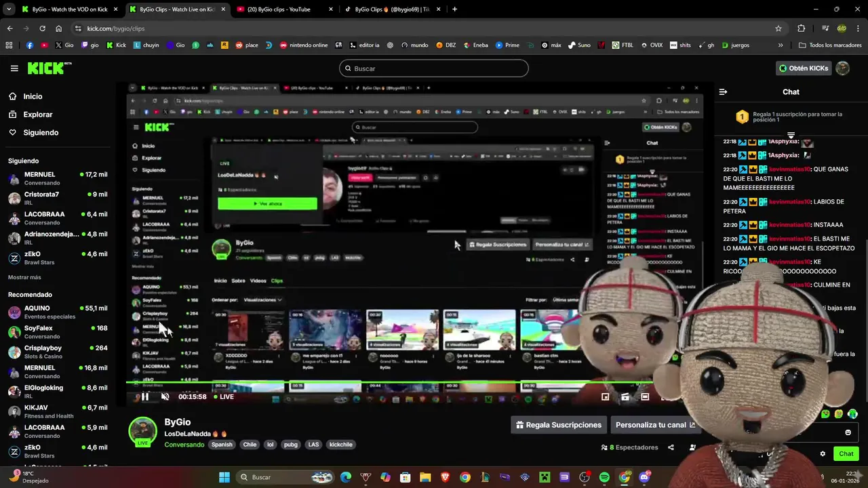This screenshot has width=868, height=488.
Task: Click Regala Suscripciones button
Action: click(559, 425)
